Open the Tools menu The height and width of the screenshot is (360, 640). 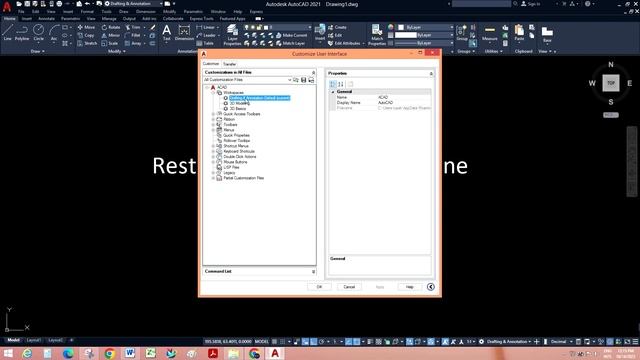point(107,12)
